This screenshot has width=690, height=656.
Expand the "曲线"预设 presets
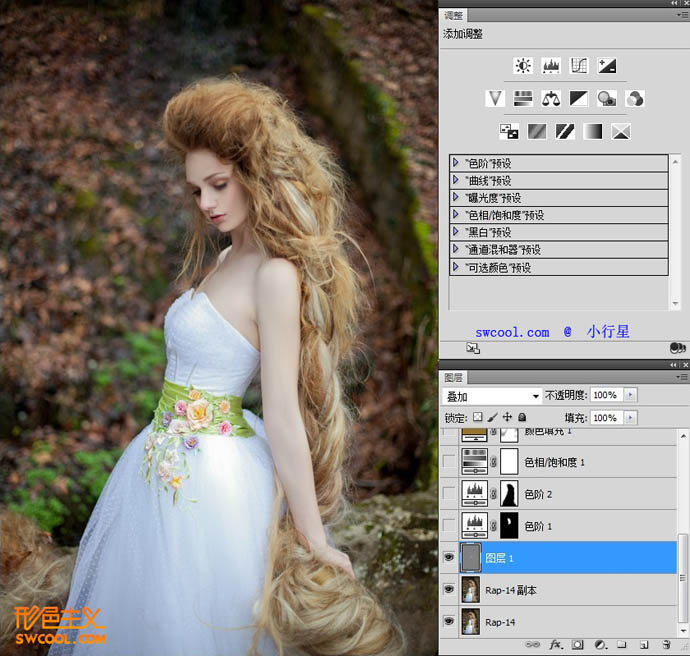pos(457,181)
